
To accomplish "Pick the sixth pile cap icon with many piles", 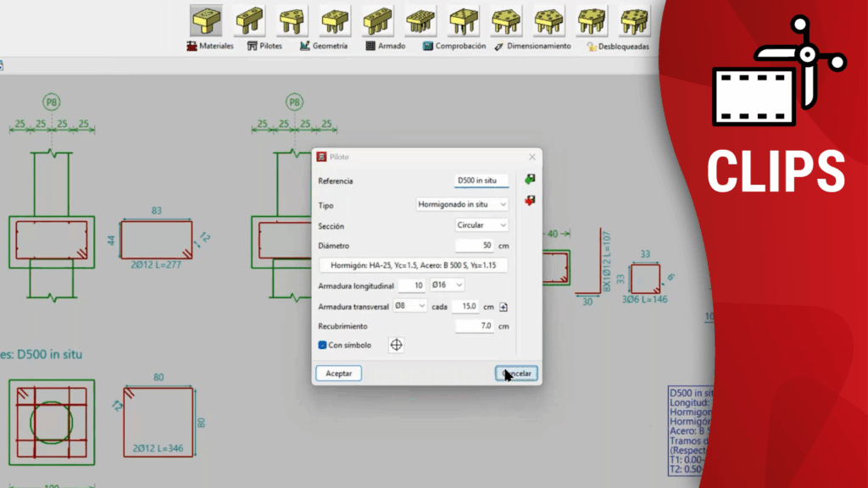I will coord(420,20).
